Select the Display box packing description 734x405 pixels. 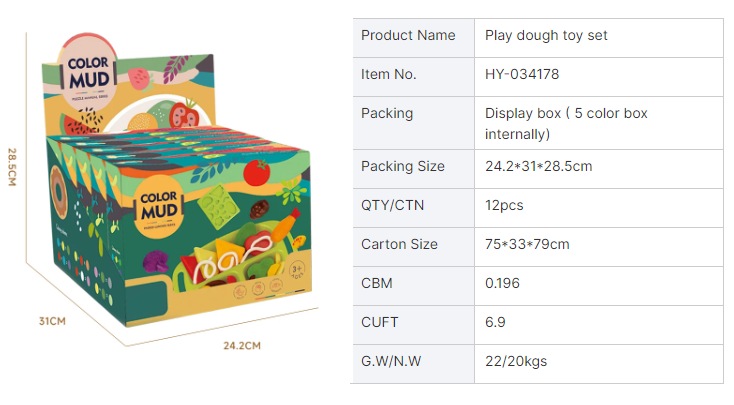point(566,124)
